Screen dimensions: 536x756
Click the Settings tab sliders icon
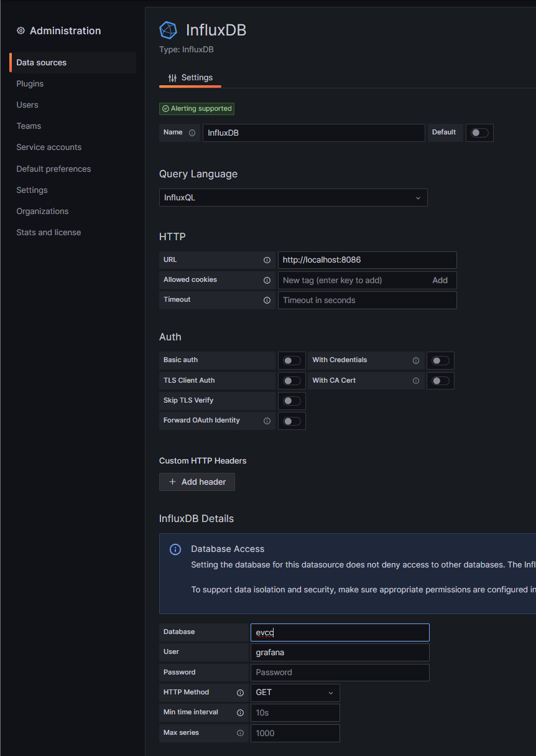click(x=172, y=78)
